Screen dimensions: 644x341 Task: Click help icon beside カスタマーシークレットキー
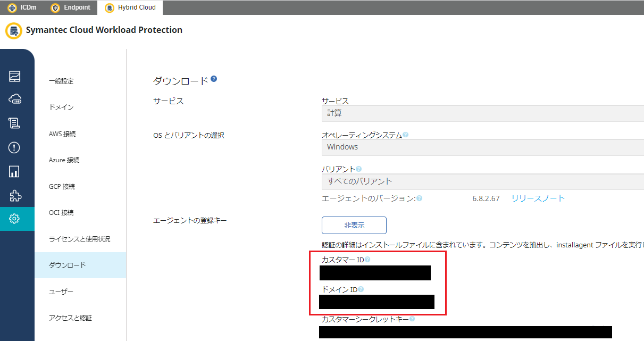click(x=412, y=319)
